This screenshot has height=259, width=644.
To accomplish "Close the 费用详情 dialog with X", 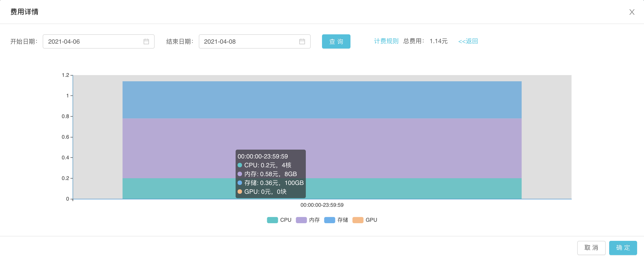I will (x=632, y=12).
